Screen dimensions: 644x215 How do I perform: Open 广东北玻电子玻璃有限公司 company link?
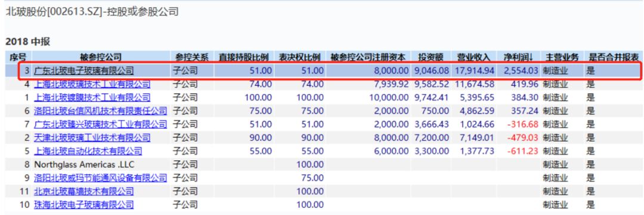pyautogui.click(x=84, y=70)
